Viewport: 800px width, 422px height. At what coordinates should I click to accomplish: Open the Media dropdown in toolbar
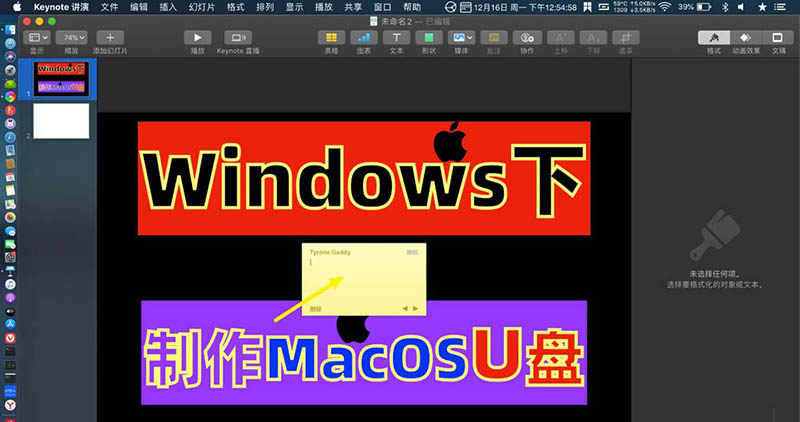tap(460, 37)
